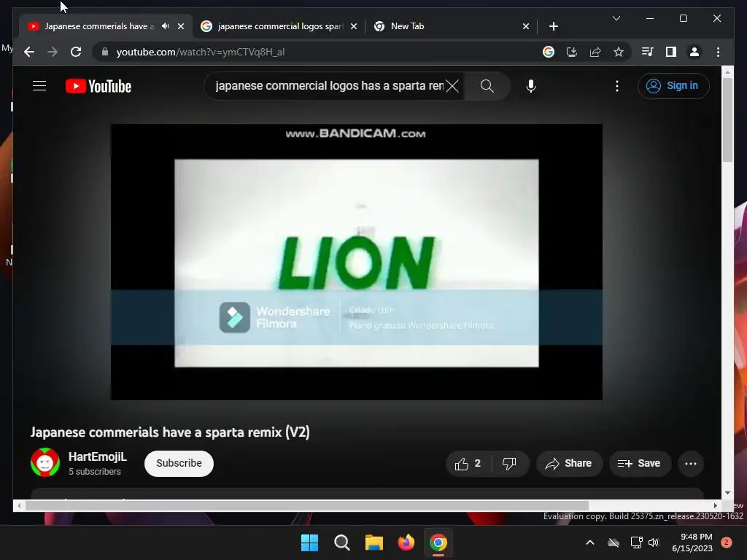Open the taskbar volume control
747x560 pixels.
tap(654, 542)
